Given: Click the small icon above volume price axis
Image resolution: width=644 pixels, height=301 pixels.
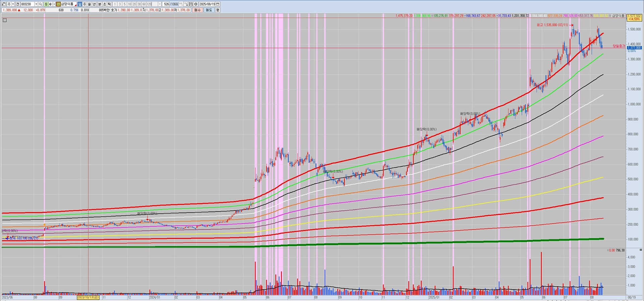Looking at the screenshot, I should pos(641,250).
